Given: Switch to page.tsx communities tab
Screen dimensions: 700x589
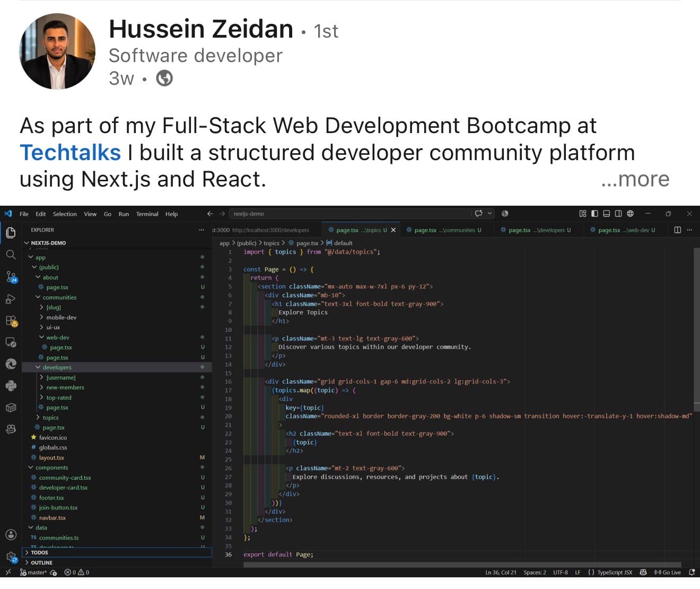Looking at the screenshot, I should click(x=447, y=230).
